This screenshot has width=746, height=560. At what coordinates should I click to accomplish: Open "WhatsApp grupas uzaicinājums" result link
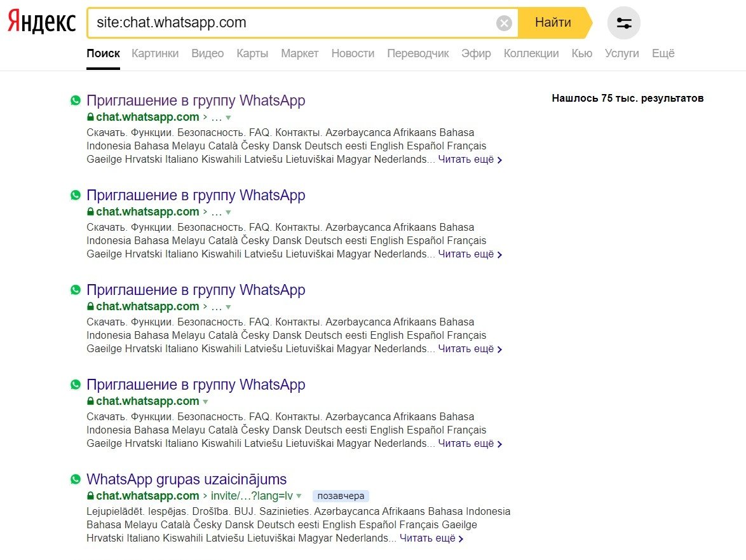pos(186,479)
